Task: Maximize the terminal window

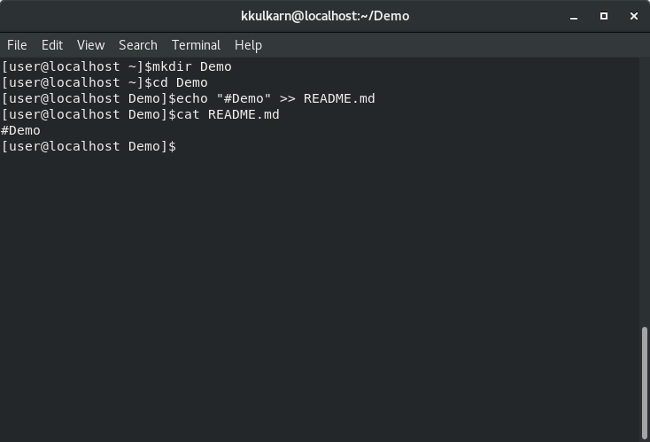Action: [x=604, y=16]
